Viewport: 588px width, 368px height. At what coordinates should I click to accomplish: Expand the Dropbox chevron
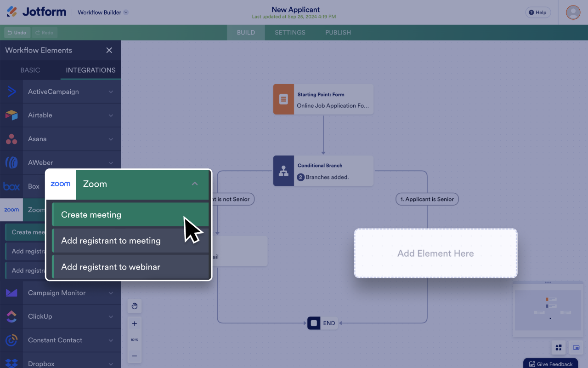tap(111, 364)
